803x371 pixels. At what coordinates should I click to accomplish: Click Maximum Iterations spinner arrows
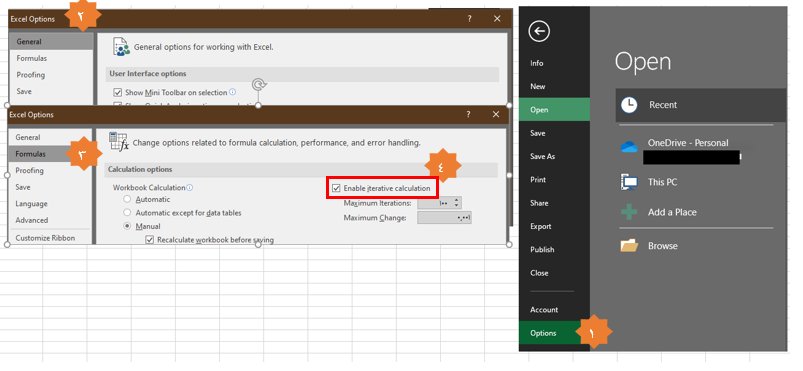click(x=457, y=203)
